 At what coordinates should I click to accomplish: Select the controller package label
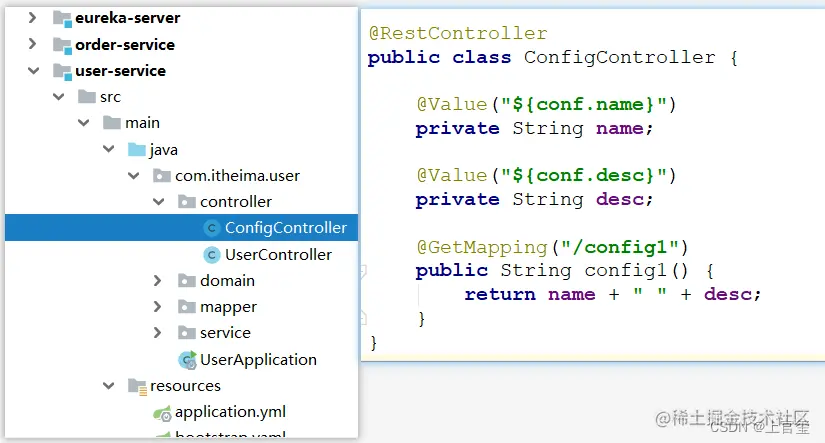pos(236,202)
